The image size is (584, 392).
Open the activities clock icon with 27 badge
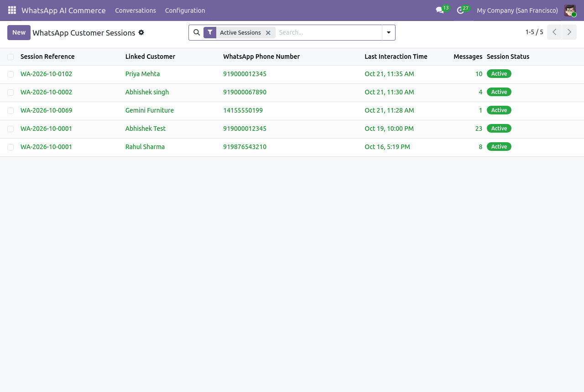point(460,10)
